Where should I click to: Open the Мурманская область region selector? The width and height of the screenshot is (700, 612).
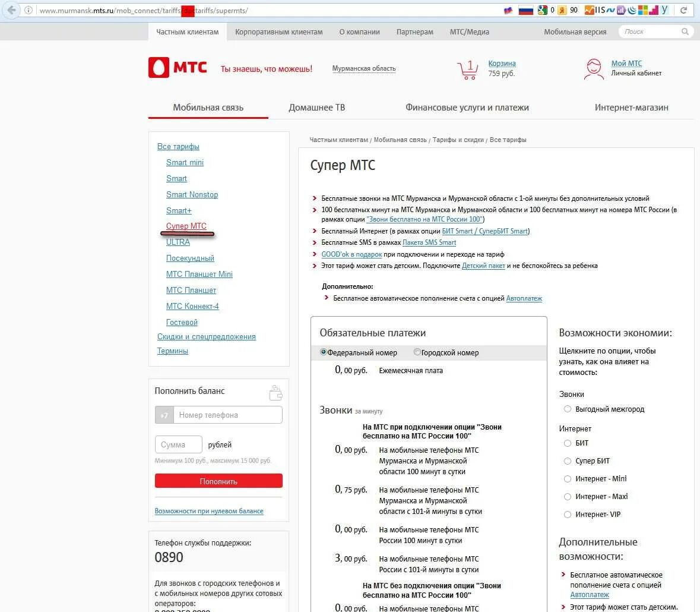point(364,68)
